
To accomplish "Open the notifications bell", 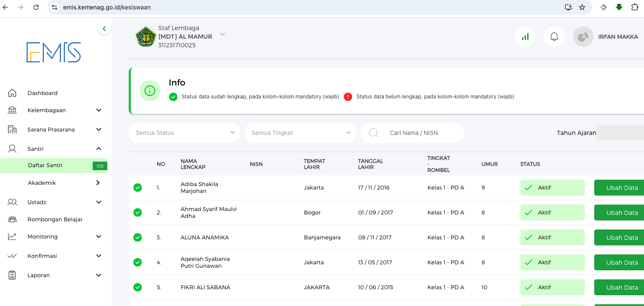I will pyautogui.click(x=554, y=37).
